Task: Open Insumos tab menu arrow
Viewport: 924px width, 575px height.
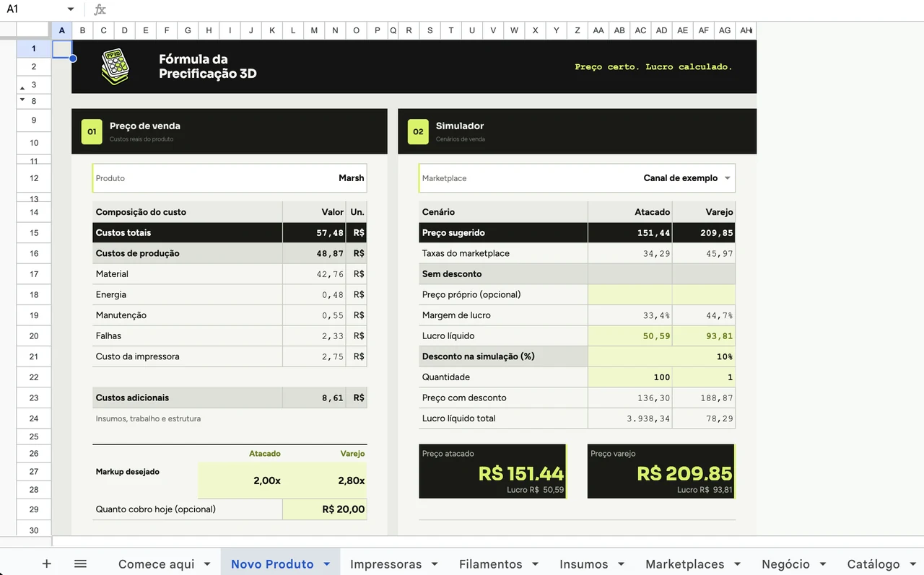Action: 621,564
